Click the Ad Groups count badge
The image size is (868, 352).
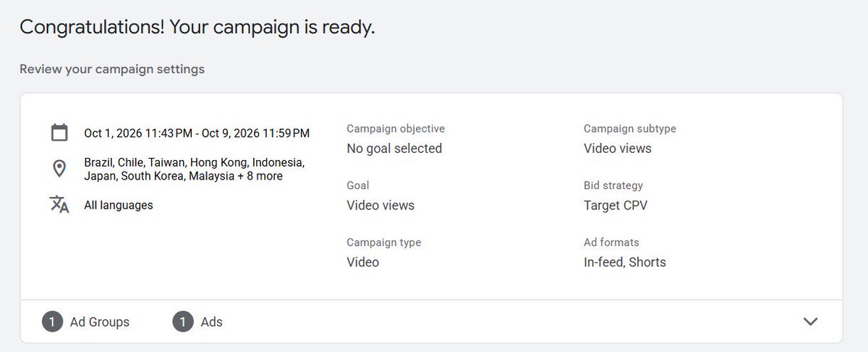click(52, 322)
